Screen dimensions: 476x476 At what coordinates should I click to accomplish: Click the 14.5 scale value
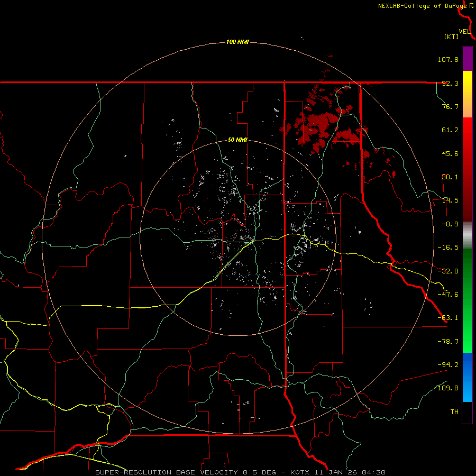[x=450, y=200]
